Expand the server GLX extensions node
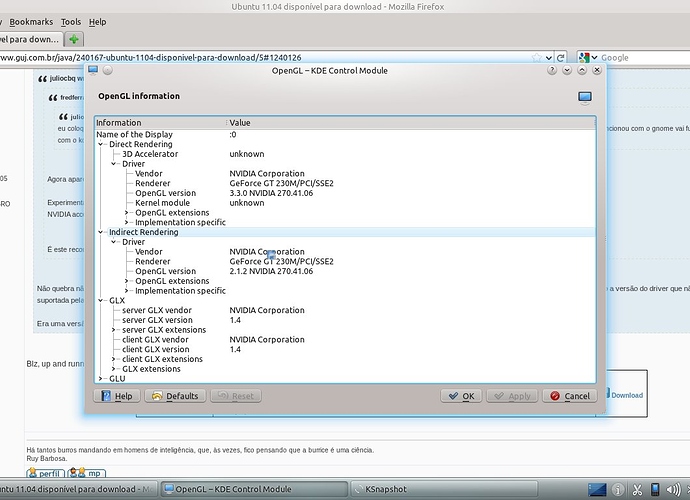The width and height of the screenshot is (690, 500). [114, 330]
